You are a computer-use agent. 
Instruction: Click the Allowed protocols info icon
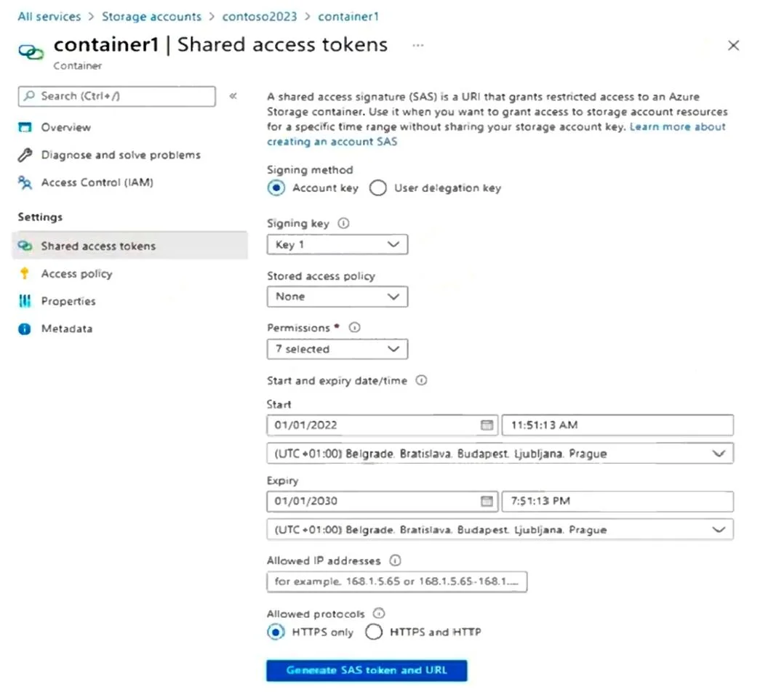coord(379,613)
